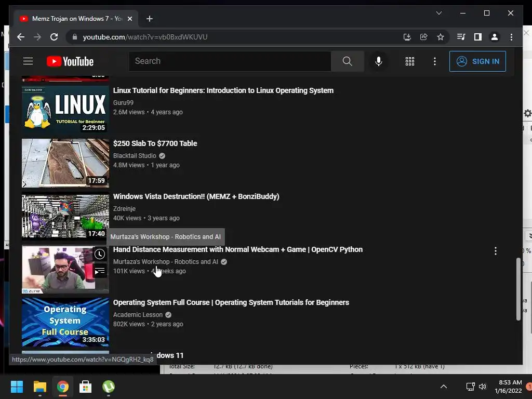The width and height of the screenshot is (532, 399).
Task: Add Hand Distance video to Watch later clock icon
Action: (99, 254)
